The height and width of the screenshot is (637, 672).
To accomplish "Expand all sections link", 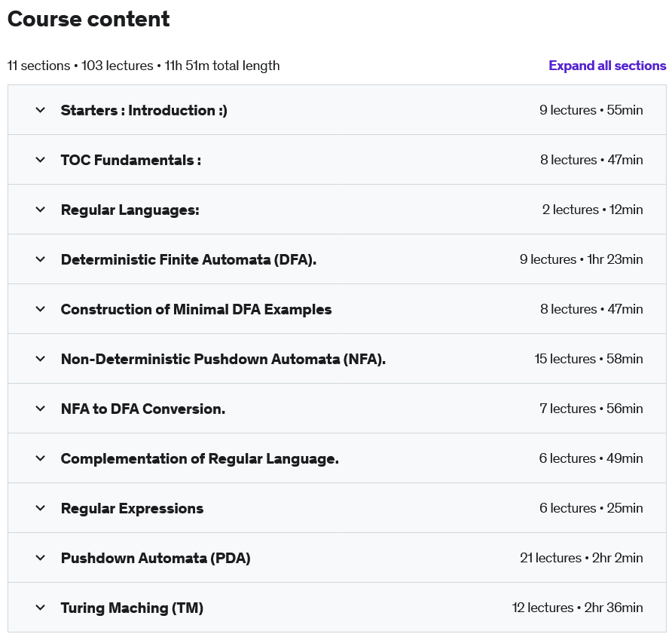I will click(607, 66).
